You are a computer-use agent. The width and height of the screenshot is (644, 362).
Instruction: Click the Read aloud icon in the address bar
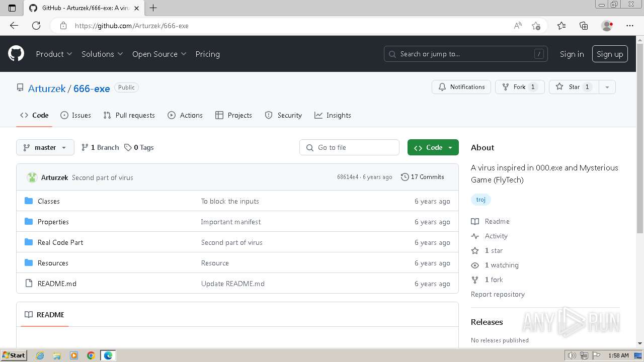(x=517, y=26)
